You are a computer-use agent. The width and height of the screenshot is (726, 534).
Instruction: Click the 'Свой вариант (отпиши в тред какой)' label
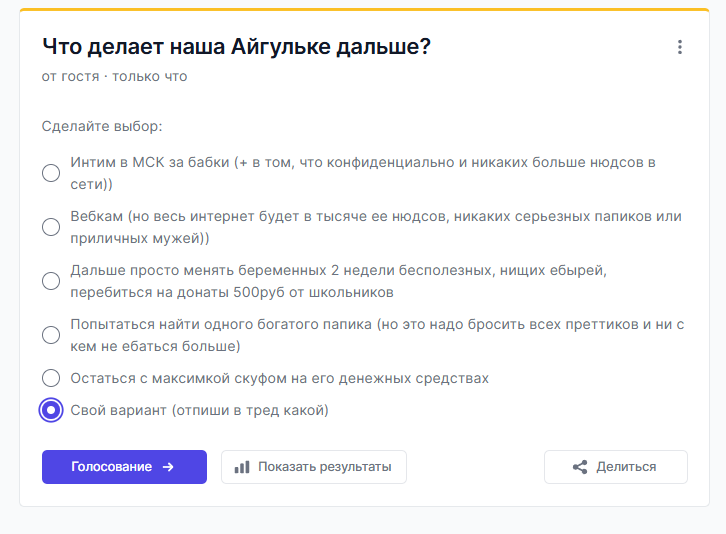200,410
